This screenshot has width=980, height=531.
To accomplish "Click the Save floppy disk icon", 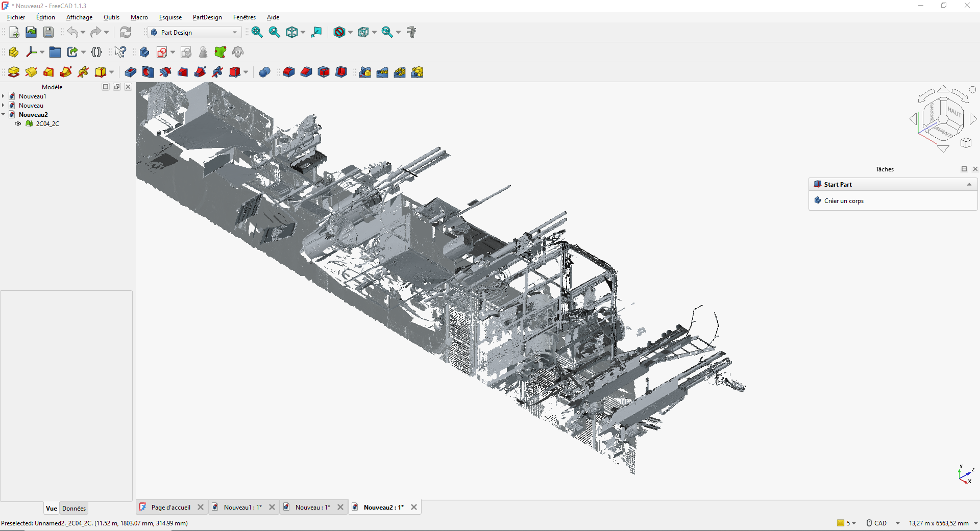I will click(x=48, y=32).
